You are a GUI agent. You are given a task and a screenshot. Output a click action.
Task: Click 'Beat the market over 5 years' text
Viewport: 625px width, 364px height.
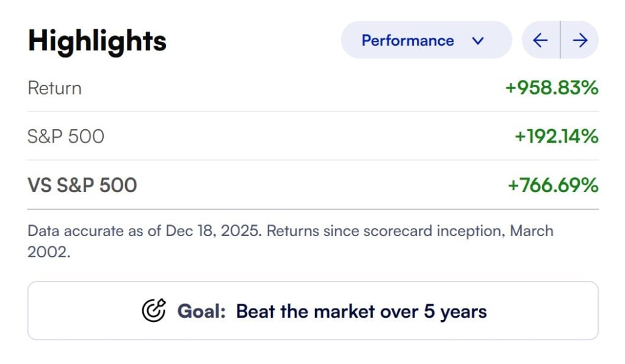click(x=361, y=312)
